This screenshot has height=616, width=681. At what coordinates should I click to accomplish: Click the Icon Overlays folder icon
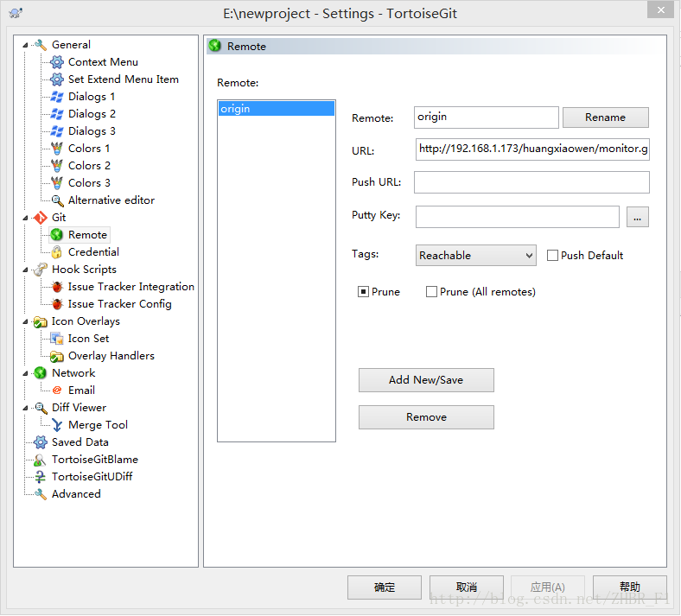coord(41,321)
